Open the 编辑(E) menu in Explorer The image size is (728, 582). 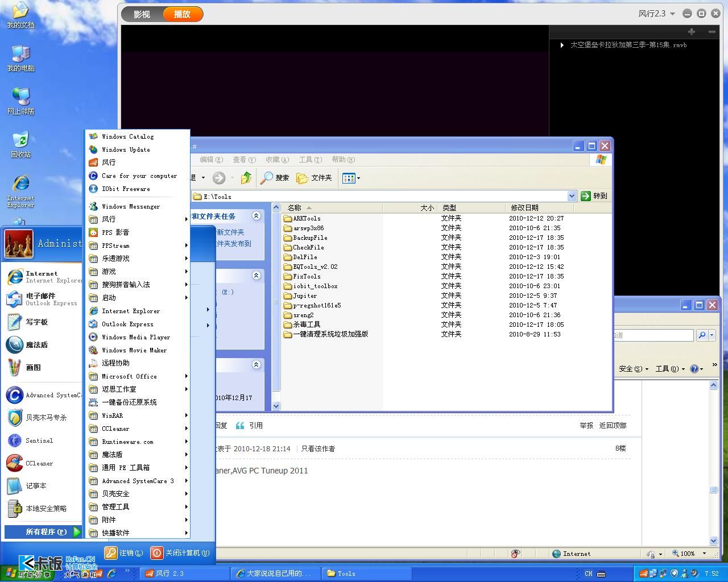pyautogui.click(x=211, y=160)
